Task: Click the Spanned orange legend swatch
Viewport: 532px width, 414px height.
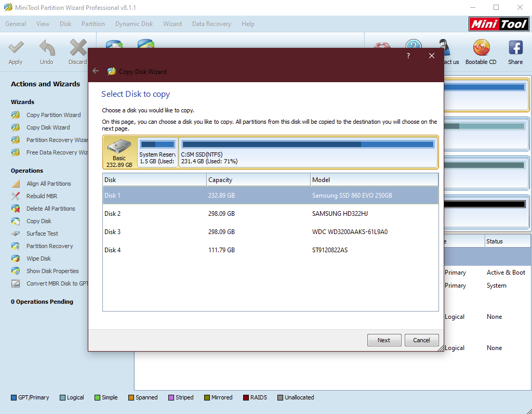Action: point(131,398)
